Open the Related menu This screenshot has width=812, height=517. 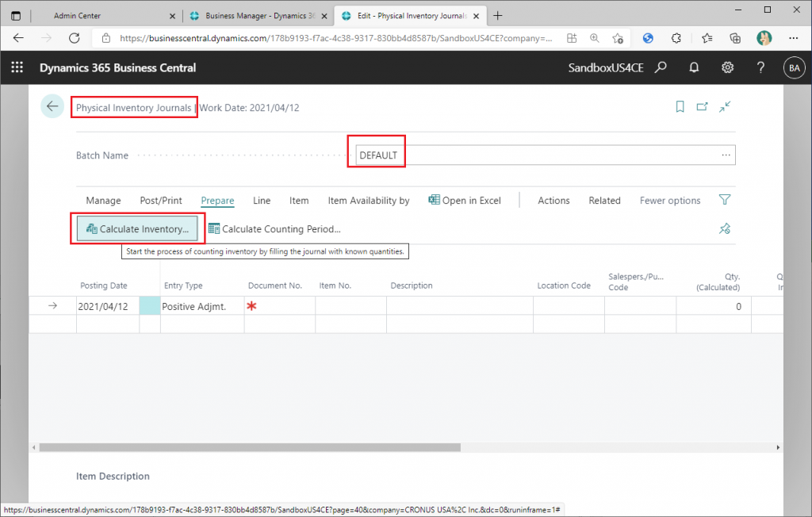point(604,201)
